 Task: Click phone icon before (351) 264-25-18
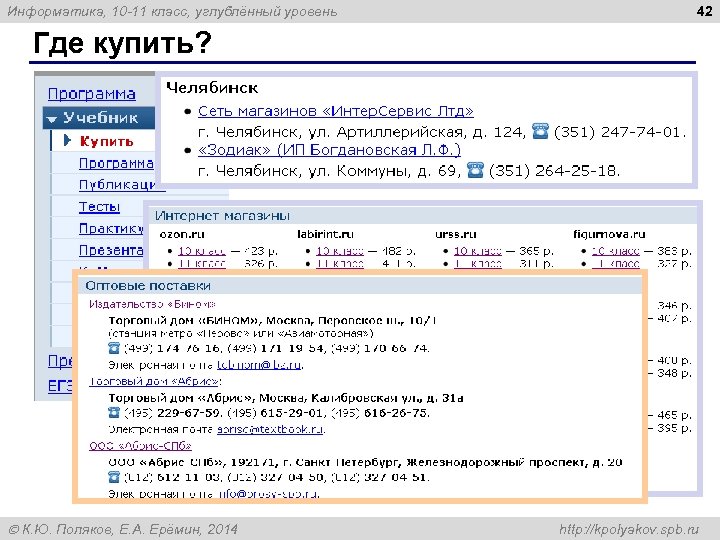475,170
